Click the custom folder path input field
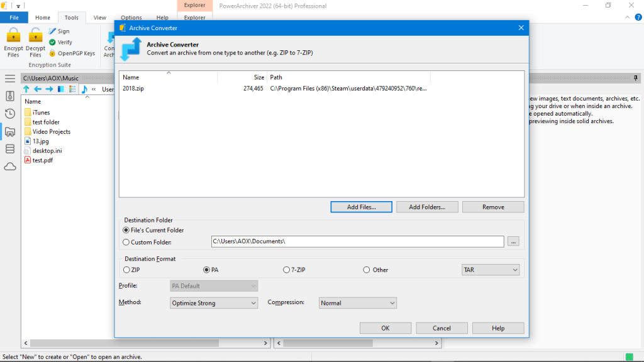This screenshot has width=644, height=362. (x=357, y=241)
